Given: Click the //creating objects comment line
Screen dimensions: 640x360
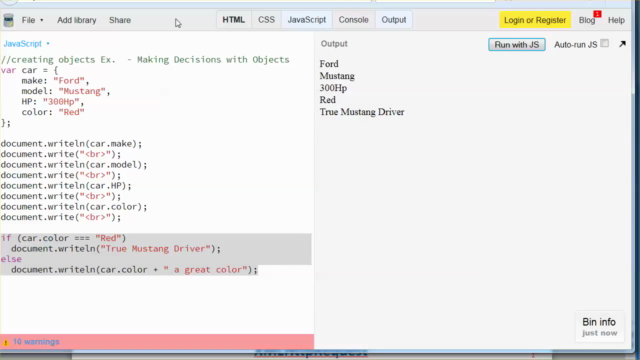Looking at the screenshot, I should (x=145, y=60).
